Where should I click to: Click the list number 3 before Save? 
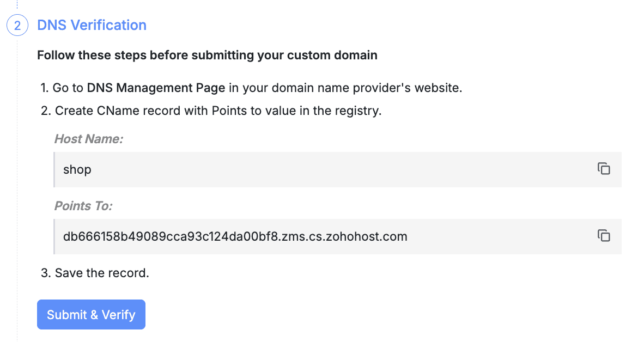click(x=45, y=273)
